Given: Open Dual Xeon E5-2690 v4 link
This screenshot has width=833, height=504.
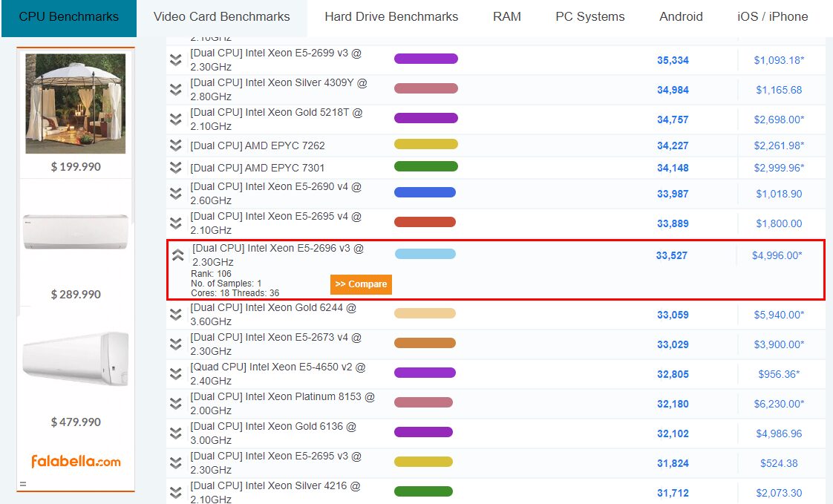Looking at the screenshot, I should (275, 194).
